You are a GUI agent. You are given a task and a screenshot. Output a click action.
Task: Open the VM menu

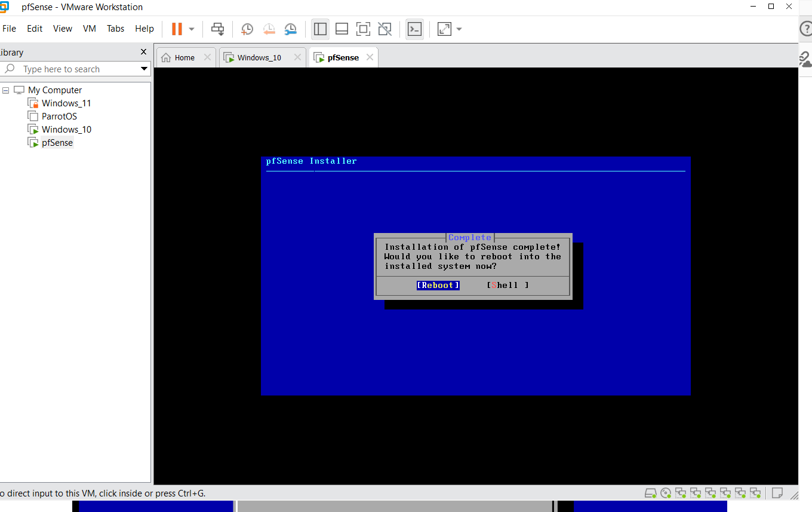[90, 29]
